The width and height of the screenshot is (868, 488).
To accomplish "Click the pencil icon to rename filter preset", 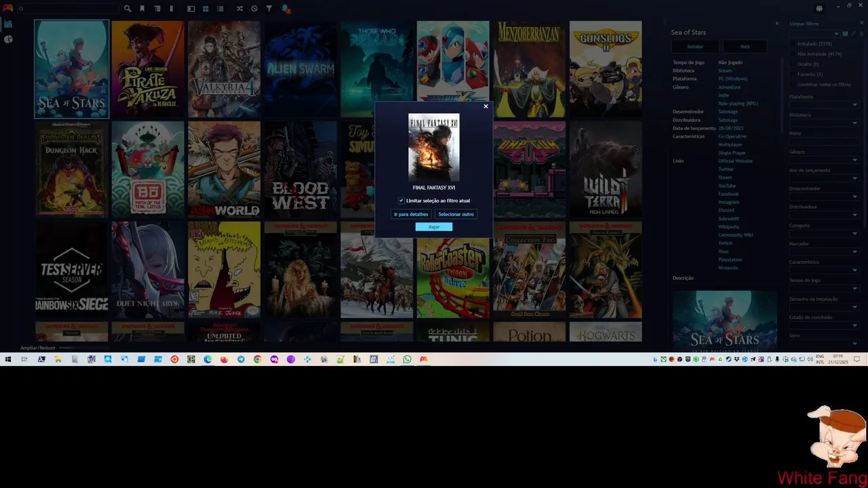I will coord(853,34).
